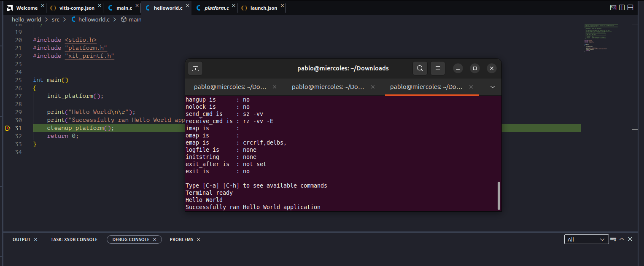This screenshot has width=644, height=266.
Task: Select the first pablo@miercoles terminal tab
Action: [230, 86]
